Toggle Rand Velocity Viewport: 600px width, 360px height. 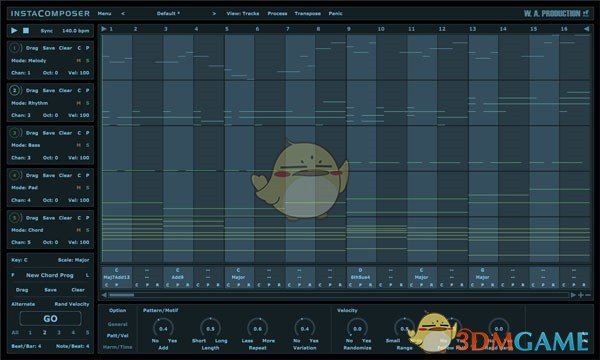[x=72, y=304]
